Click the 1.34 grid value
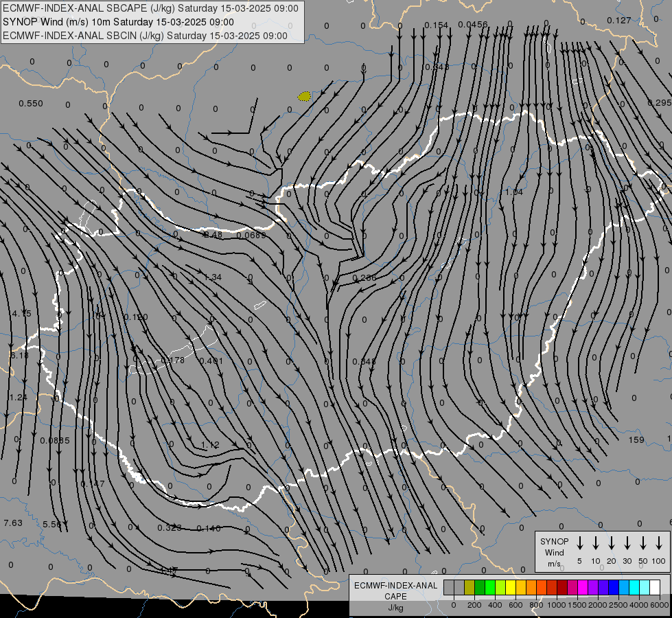 coord(213,277)
